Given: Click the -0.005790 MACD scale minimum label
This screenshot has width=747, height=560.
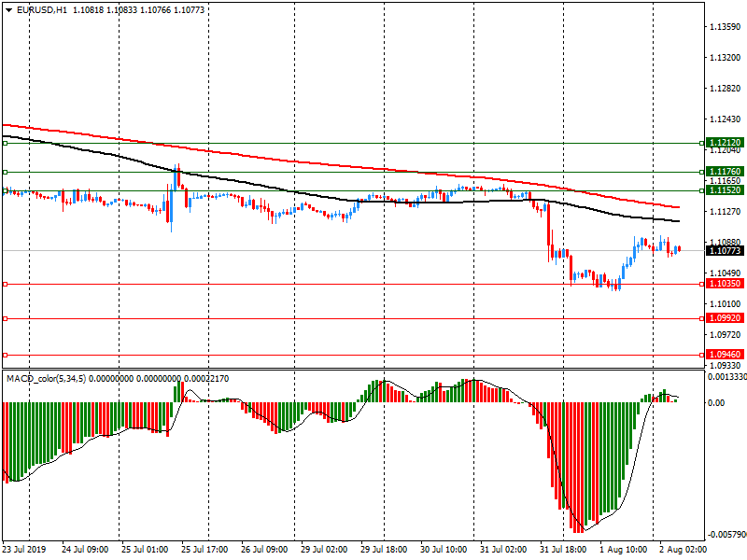Looking at the screenshot, I should [727, 535].
